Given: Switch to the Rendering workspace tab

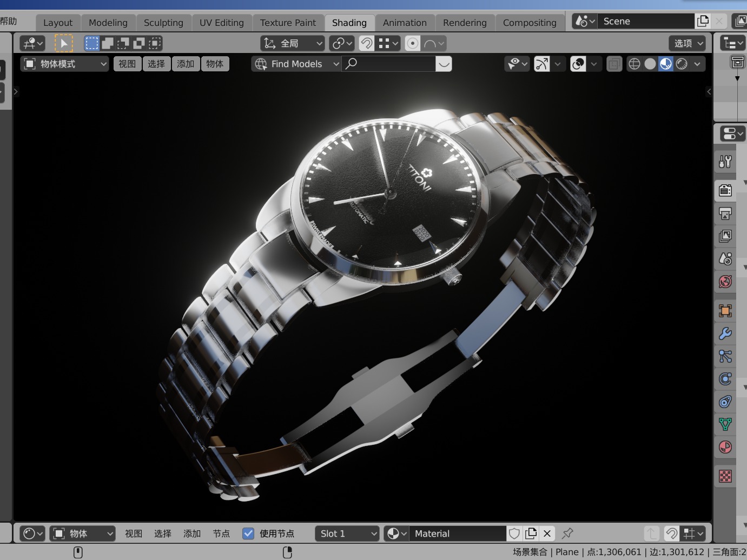Looking at the screenshot, I should 464,23.
